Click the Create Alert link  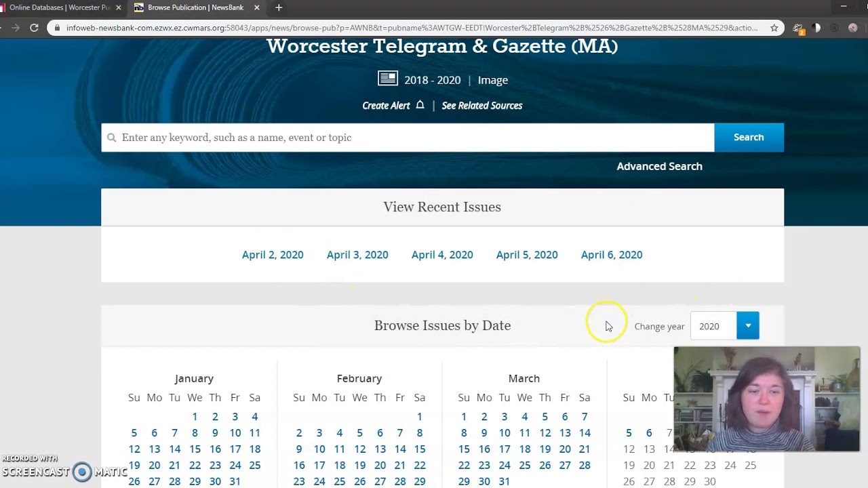(x=386, y=105)
